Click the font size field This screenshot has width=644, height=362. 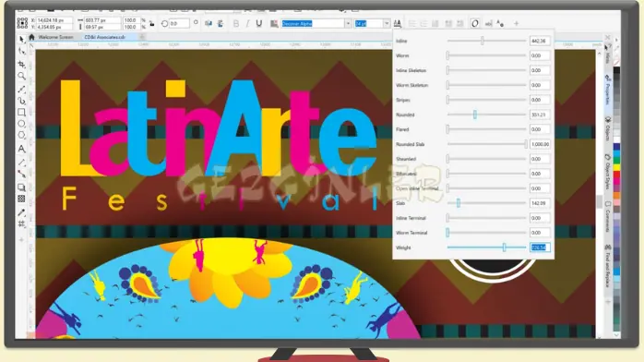(369, 23)
